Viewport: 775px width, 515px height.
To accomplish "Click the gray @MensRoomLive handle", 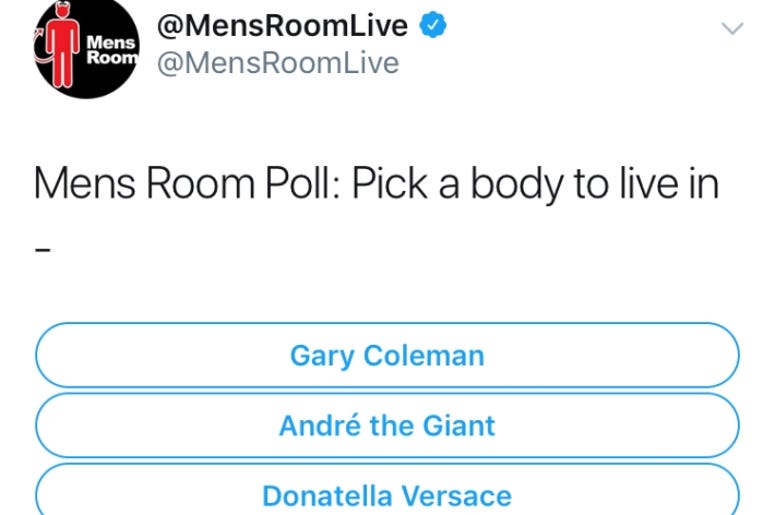I will [x=278, y=63].
